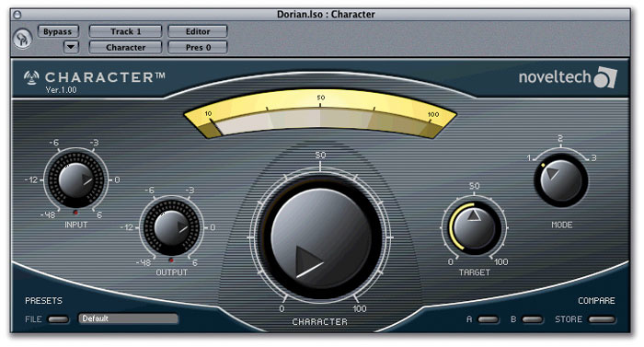Click the Mode selector knob
644x347 pixels.
point(561,180)
